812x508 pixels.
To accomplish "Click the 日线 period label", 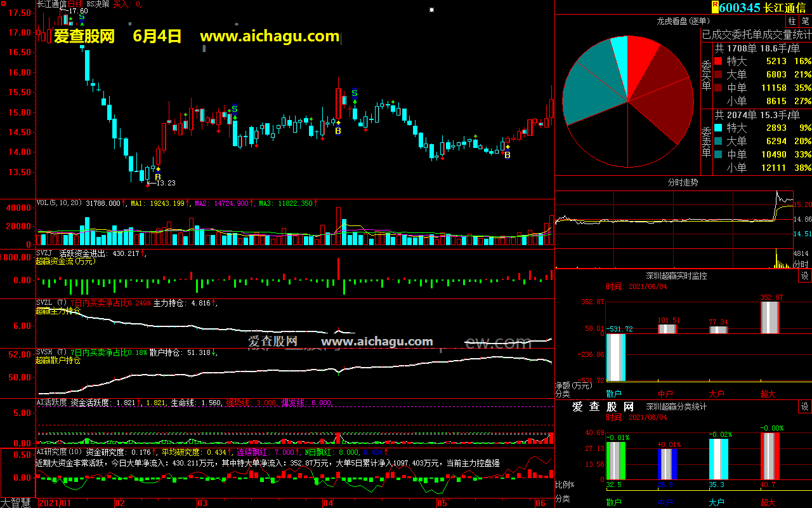I will (x=75, y=4).
